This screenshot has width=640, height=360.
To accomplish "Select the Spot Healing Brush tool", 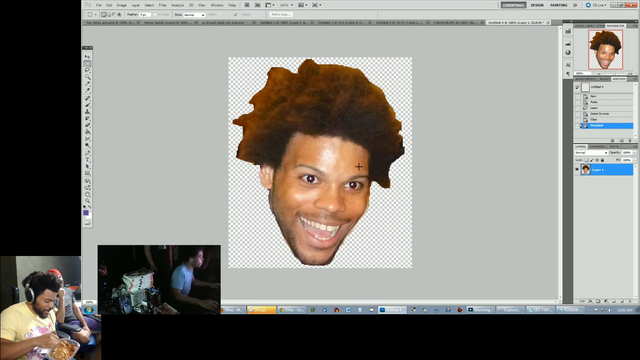I will tap(87, 98).
